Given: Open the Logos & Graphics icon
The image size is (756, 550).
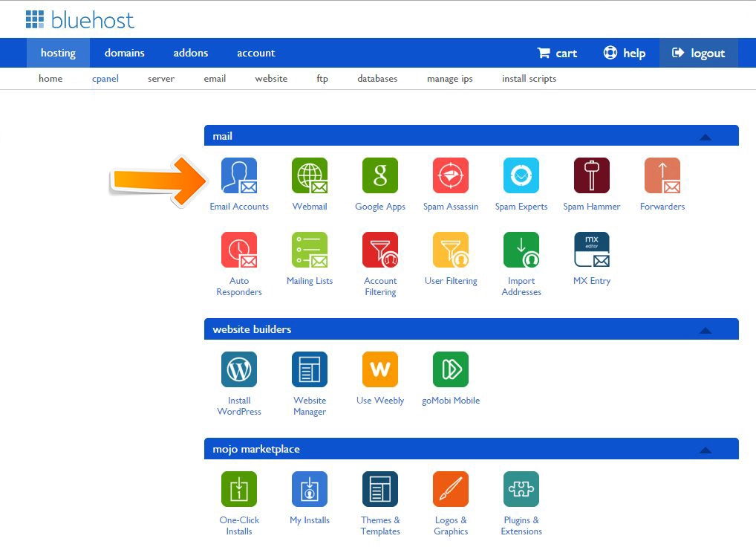Looking at the screenshot, I should 451,489.
